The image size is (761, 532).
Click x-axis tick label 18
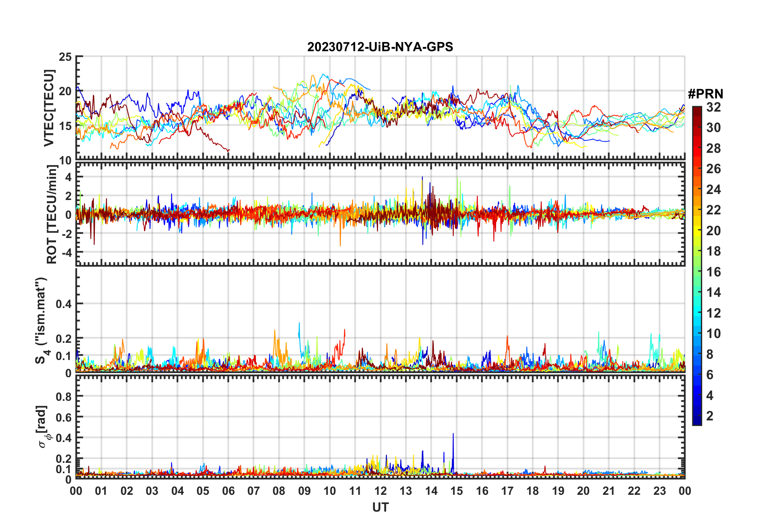pyautogui.click(x=533, y=491)
